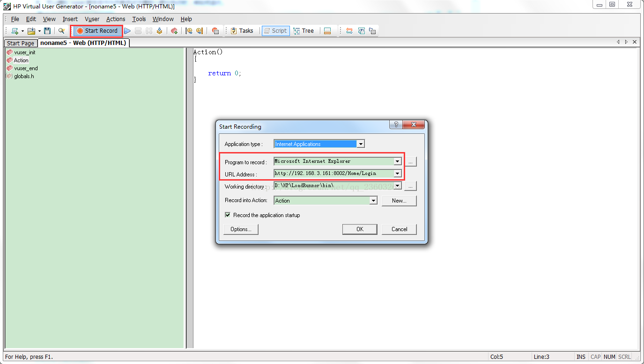The width and height of the screenshot is (644, 364).
Task: Click the parameter brackets toolbar icon
Action: 362,31
